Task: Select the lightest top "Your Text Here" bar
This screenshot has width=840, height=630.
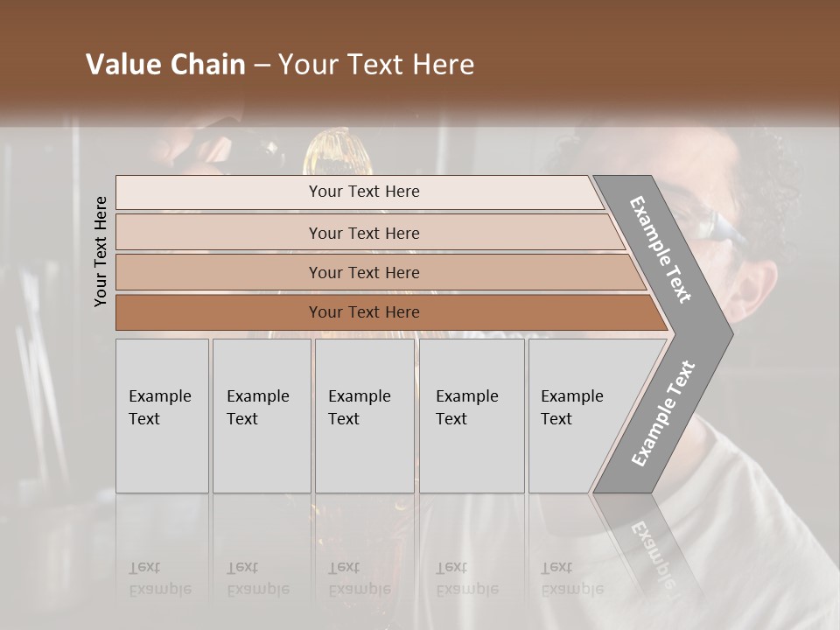Action: pos(359,192)
